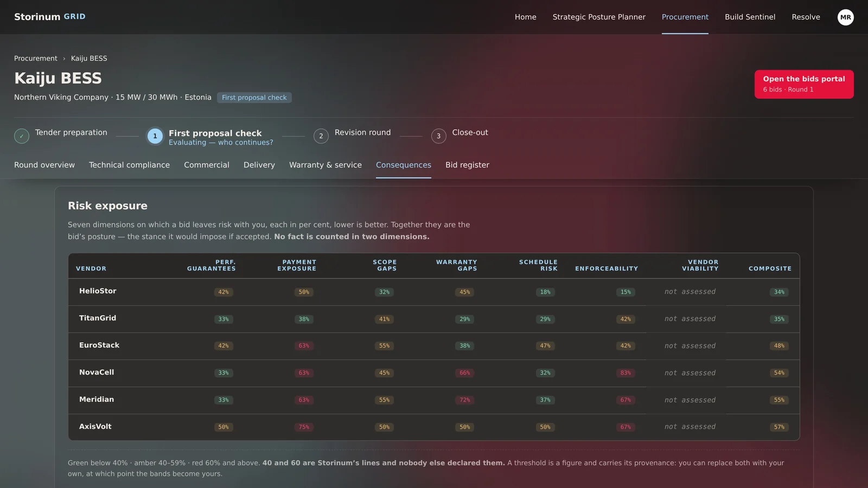Click the Tender preparation completed checkmark step
This screenshot has height=488, width=868.
[x=22, y=136]
